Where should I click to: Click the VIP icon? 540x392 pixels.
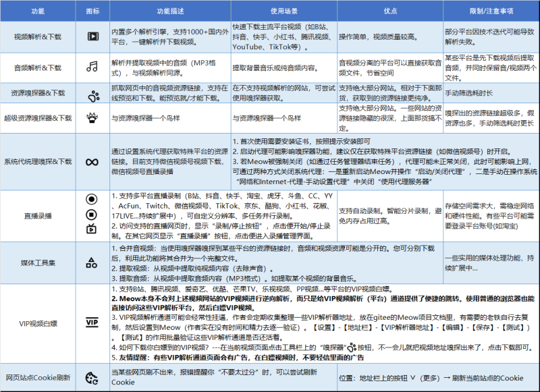click(91, 323)
